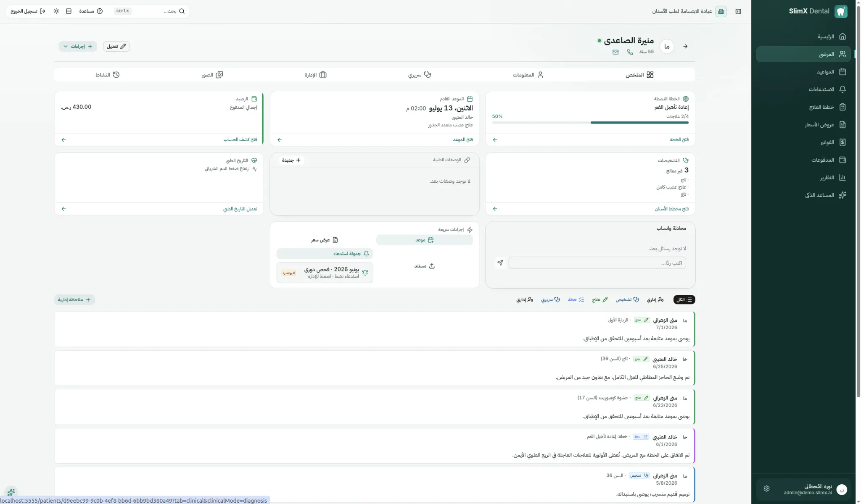Call patient via phone icon
Viewport: 861px width, 504px height.
630,52
